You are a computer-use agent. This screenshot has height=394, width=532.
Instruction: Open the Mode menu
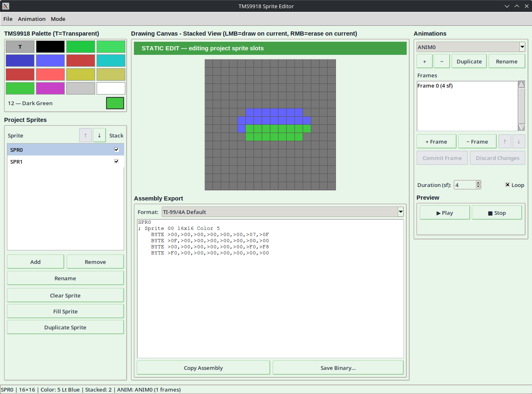pyautogui.click(x=58, y=19)
